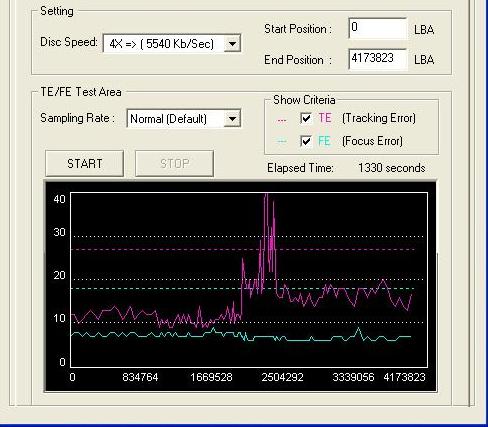The width and height of the screenshot is (488, 427).
Task: Click the End Position input field
Action: [x=378, y=59]
